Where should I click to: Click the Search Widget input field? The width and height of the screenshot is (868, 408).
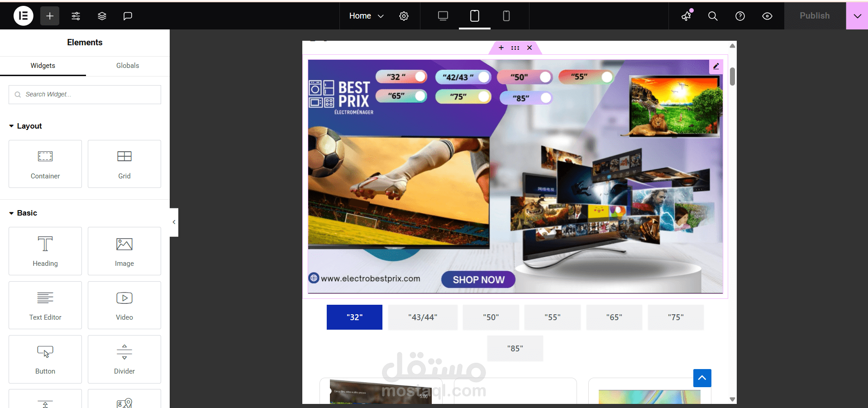point(85,95)
